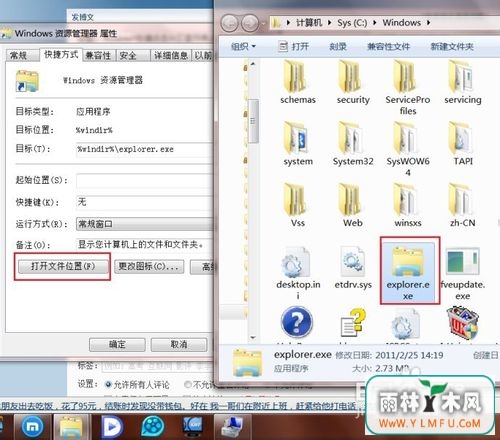Click the vertical scrollbar thumb in Explorer
The image size is (500, 440).
point(253,121)
